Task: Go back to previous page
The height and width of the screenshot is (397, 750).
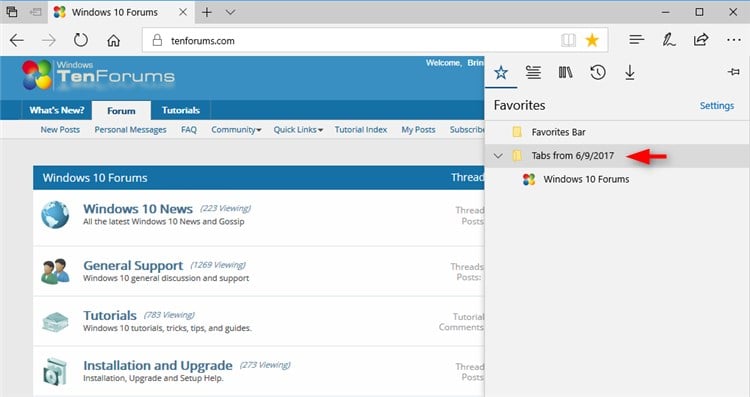Action: [x=17, y=40]
